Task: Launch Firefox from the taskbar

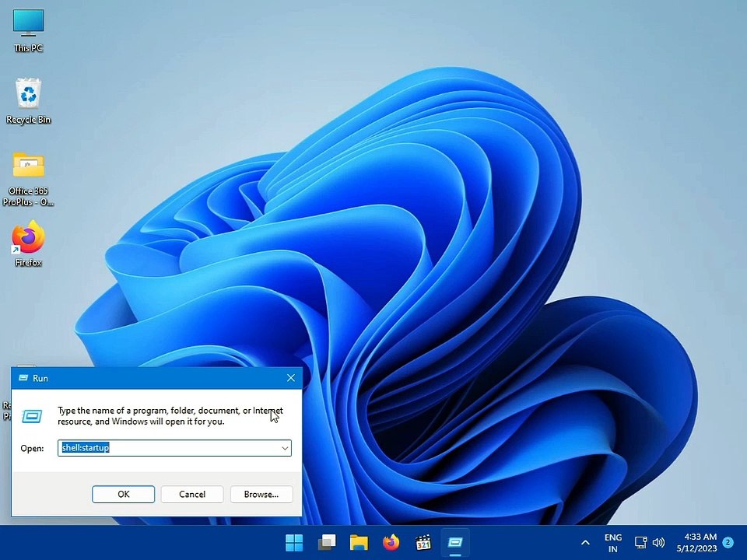Action: pos(391,542)
